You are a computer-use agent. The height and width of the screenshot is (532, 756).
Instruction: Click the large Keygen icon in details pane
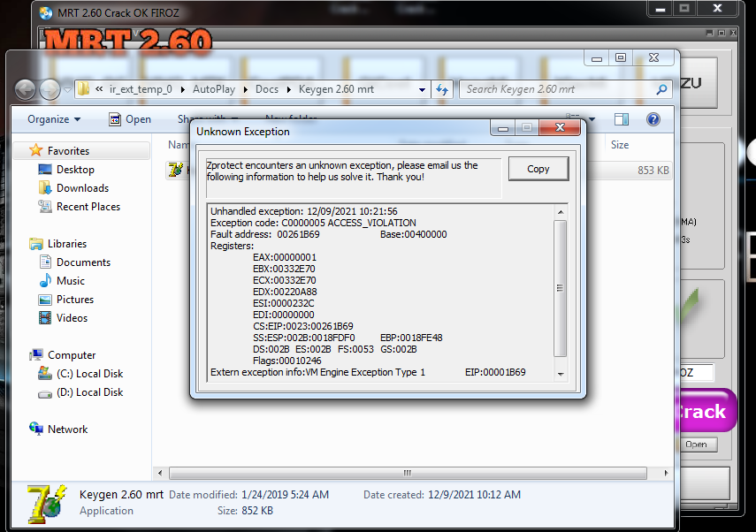click(x=46, y=504)
